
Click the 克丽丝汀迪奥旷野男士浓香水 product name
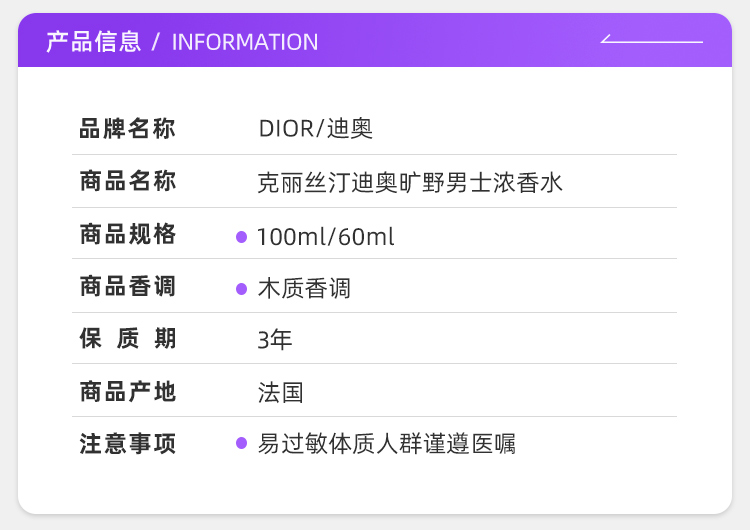pos(411,183)
